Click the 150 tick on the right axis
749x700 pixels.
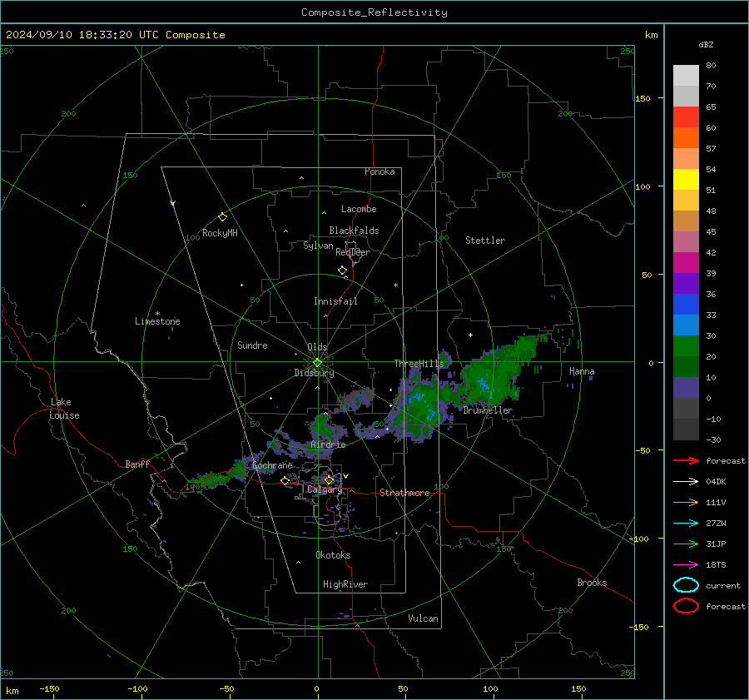(x=643, y=98)
